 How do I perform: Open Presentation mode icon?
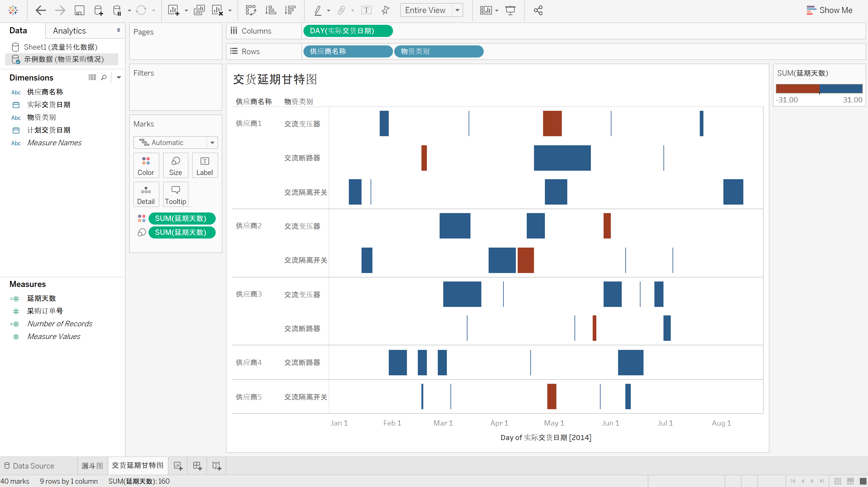coord(510,11)
